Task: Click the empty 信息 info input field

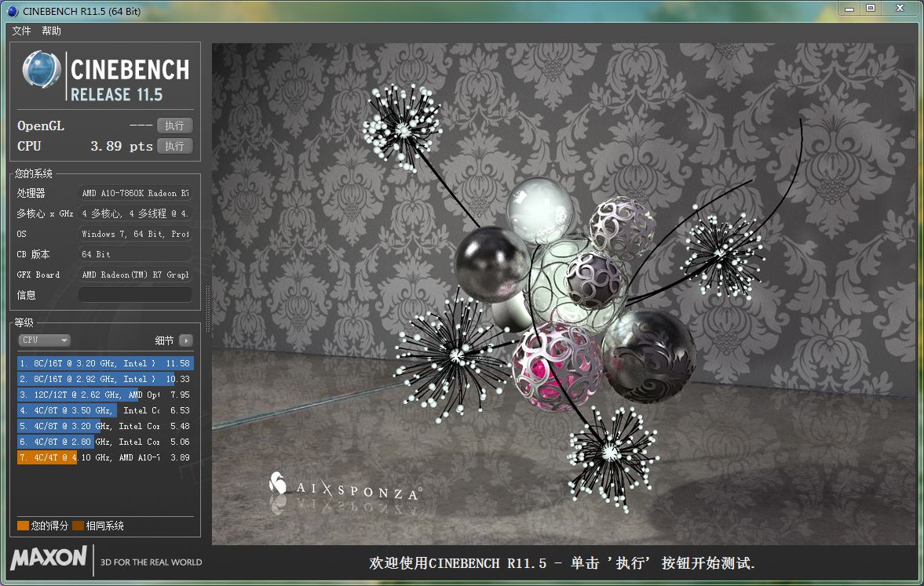Action: (135, 295)
